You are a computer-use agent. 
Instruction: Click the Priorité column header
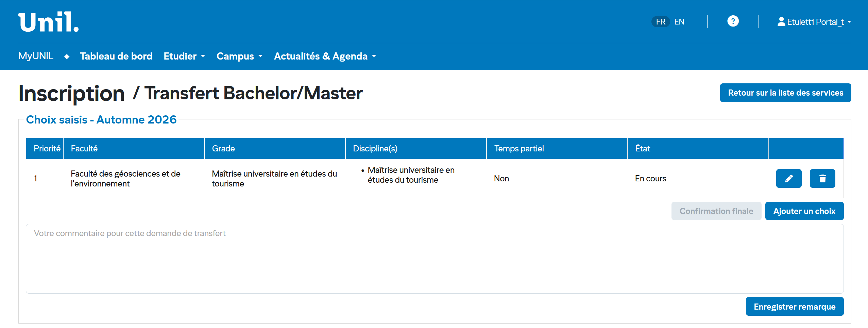(x=47, y=149)
